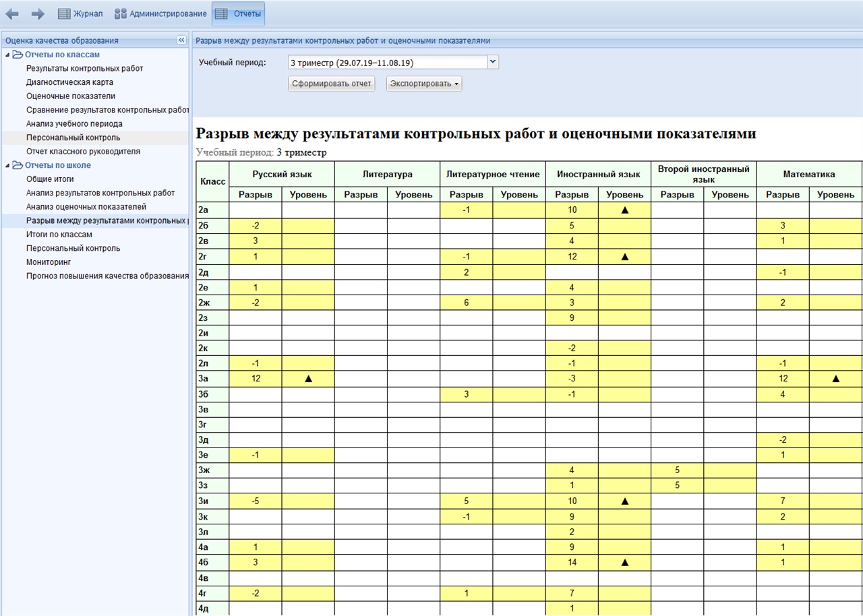Click triangle level marker in row 2а
The width and height of the screenshot is (863, 616).
click(625, 210)
